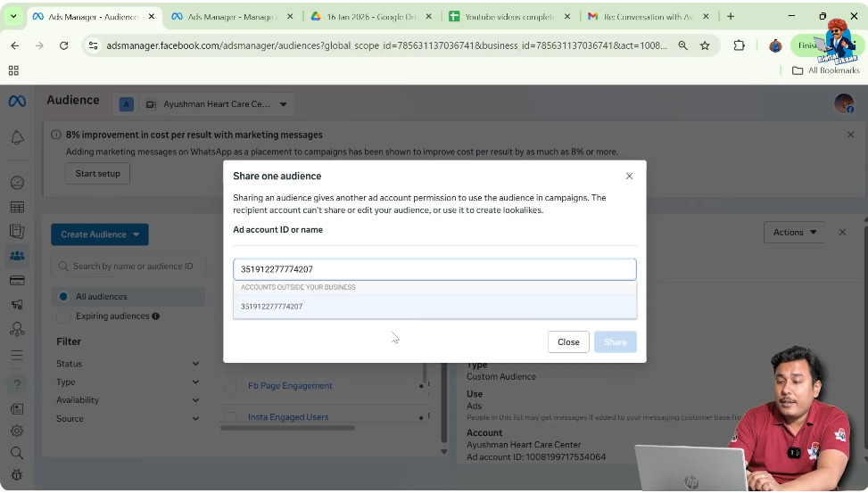Click the horizontal scrollbar under audience list
Viewport: 868px width, 493px height.
[x=287, y=428]
